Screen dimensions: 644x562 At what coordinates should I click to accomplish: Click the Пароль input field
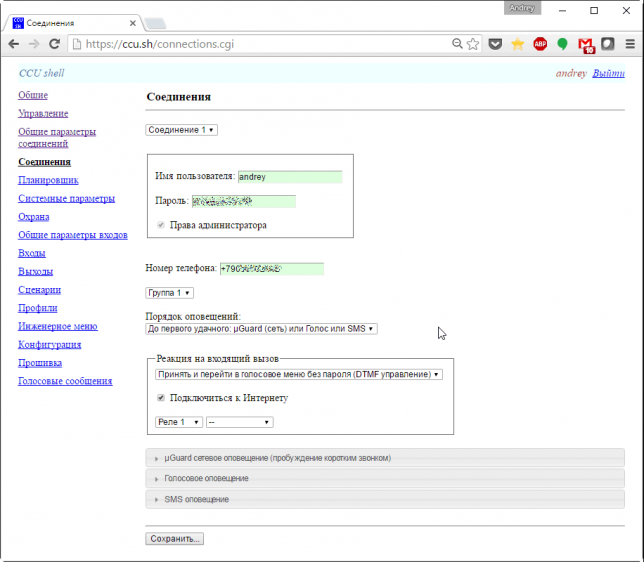(x=244, y=201)
